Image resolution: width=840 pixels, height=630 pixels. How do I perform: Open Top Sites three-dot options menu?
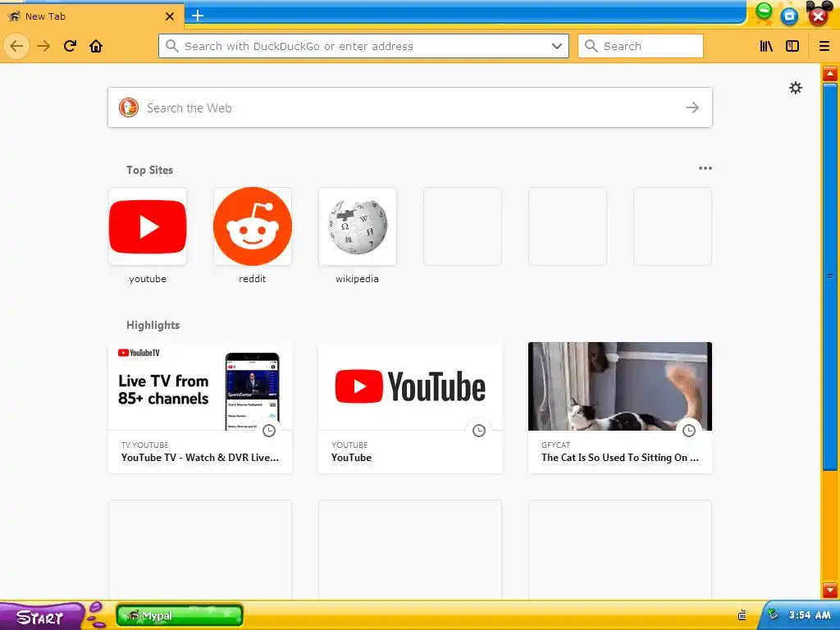(705, 168)
